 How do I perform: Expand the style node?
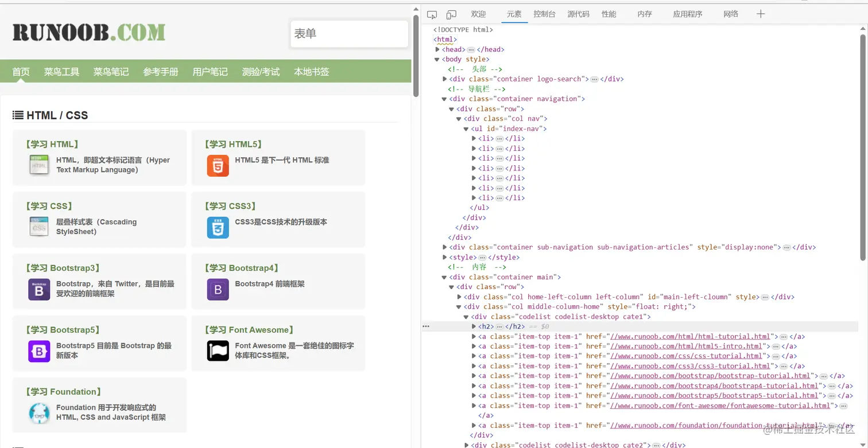[445, 258]
